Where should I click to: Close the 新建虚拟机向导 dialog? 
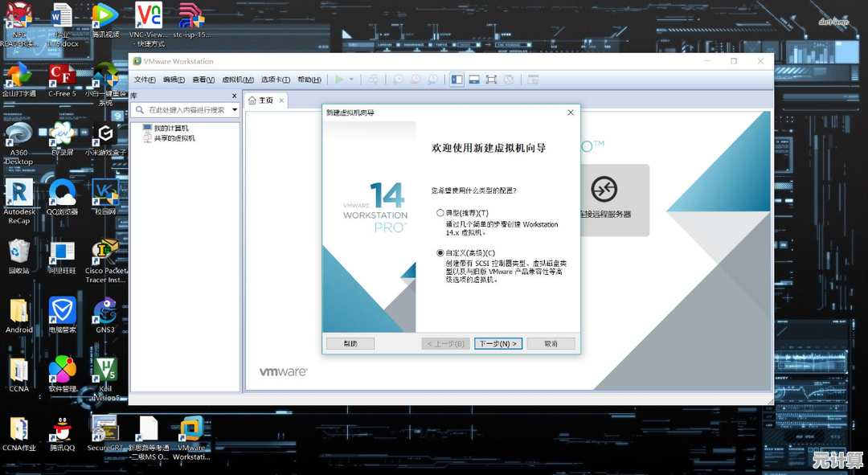[571, 113]
